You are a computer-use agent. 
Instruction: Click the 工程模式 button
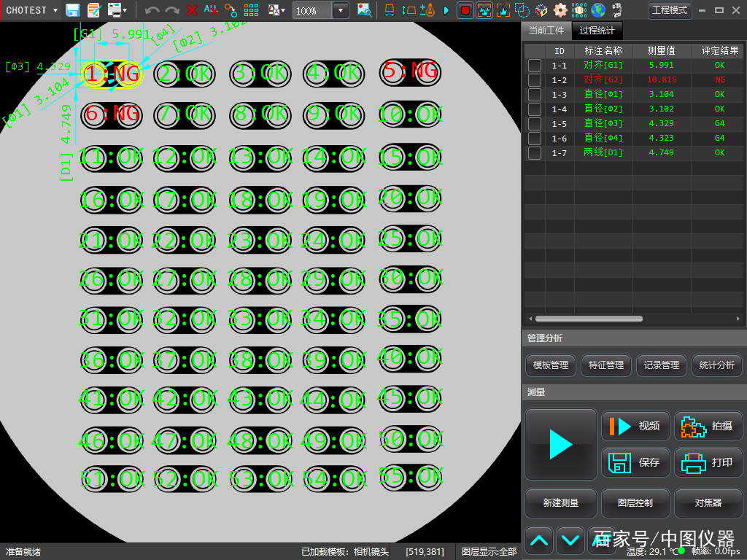click(x=670, y=10)
